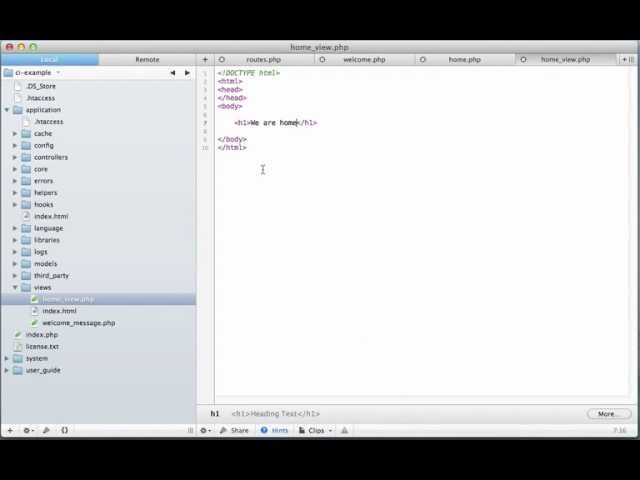The width and height of the screenshot is (640, 480).
Task: Open the ci-example path dropdown
Action: [58, 73]
